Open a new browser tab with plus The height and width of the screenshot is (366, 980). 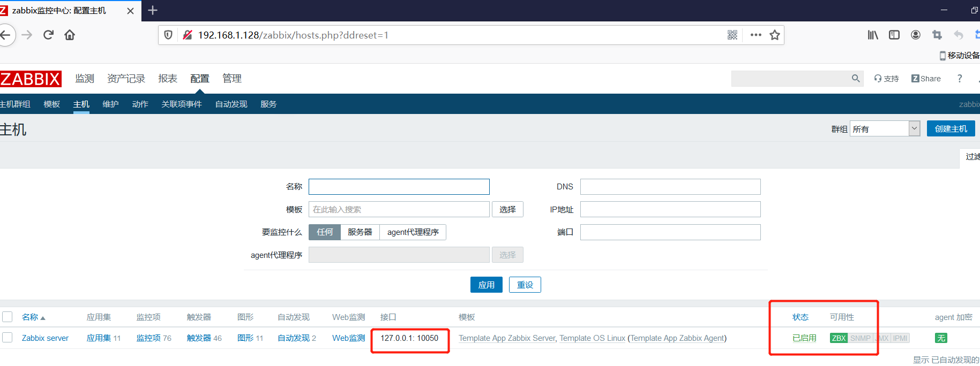tap(153, 10)
